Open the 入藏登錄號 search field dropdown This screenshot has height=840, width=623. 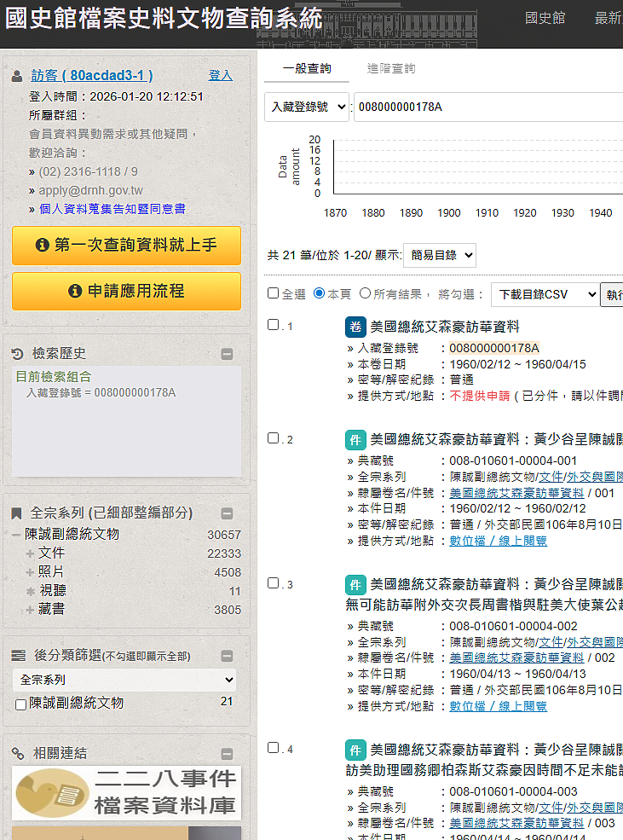point(307,107)
